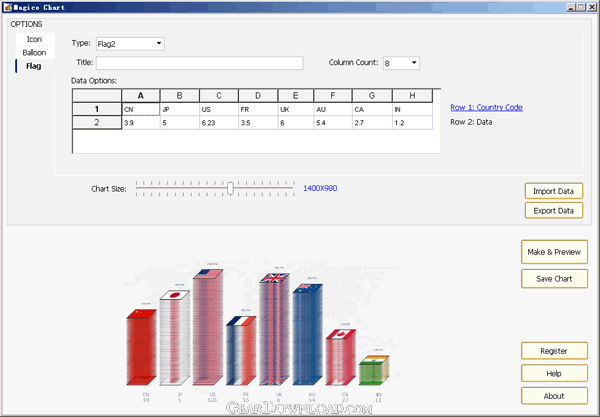Open the About dialog button
Viewport: 600px width, 417px height.
[x=554, y=396]
